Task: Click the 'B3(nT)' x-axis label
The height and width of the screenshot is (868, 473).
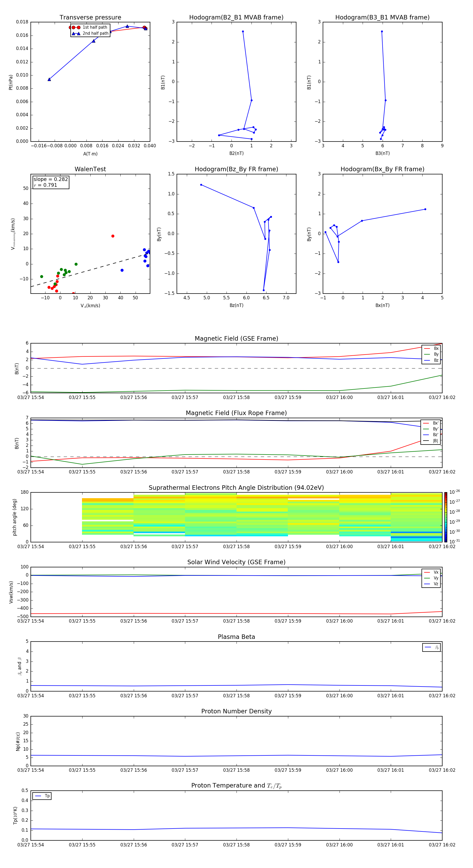Action: [382, 153]
